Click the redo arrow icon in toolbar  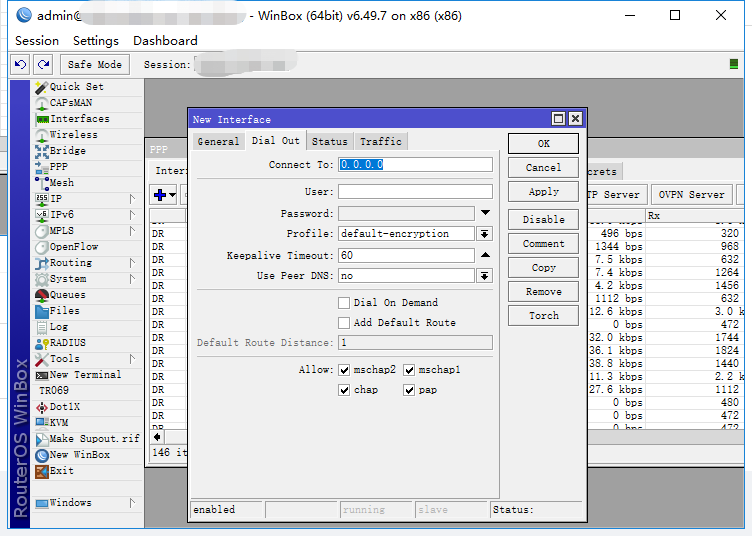[x=42, y=64]
